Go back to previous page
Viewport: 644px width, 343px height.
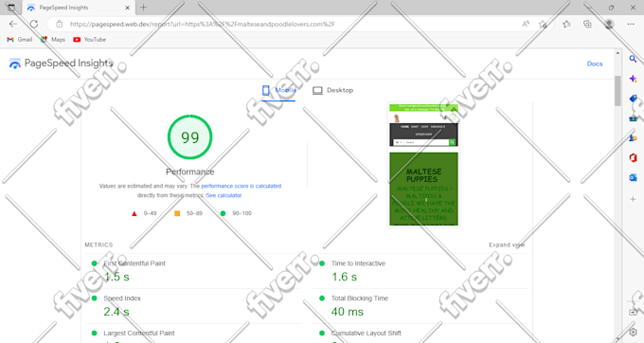(13, 24)
